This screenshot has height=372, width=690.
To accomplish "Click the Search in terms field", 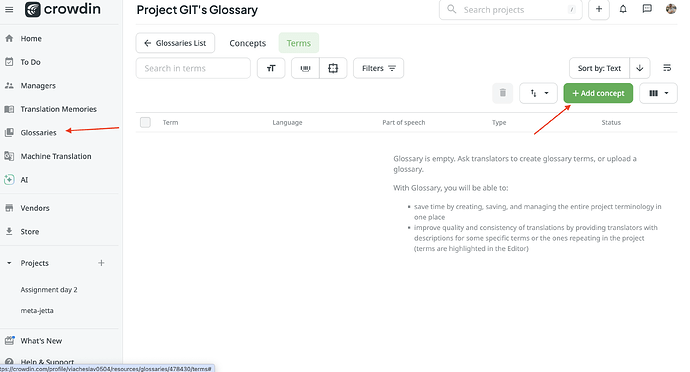I will (193, 68).
